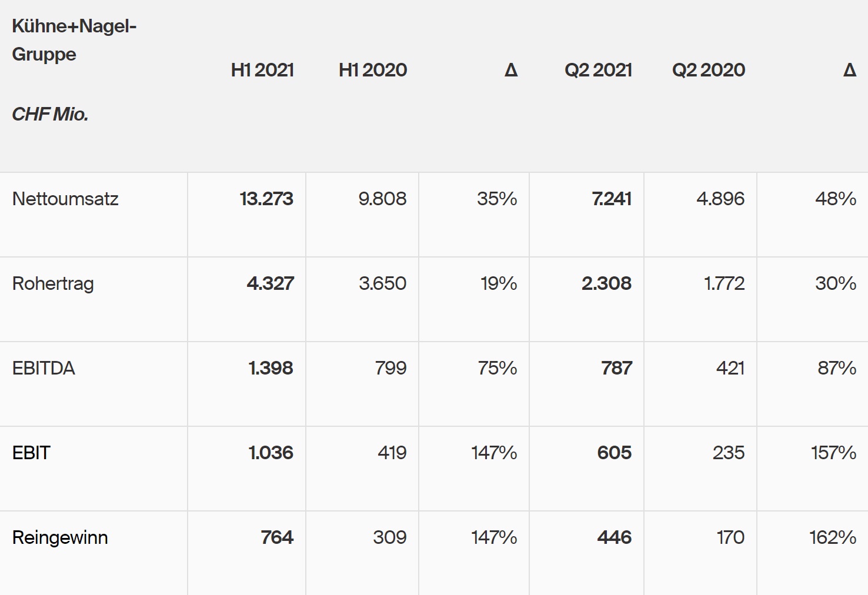Select the EBITDA value 421
868x595 pixels.
(730, 368)
